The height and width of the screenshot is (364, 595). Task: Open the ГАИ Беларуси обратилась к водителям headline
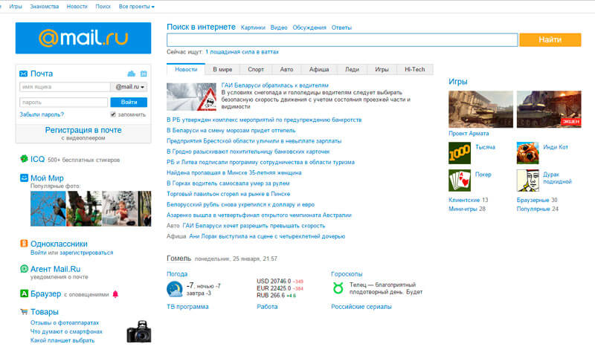point(275,85)
